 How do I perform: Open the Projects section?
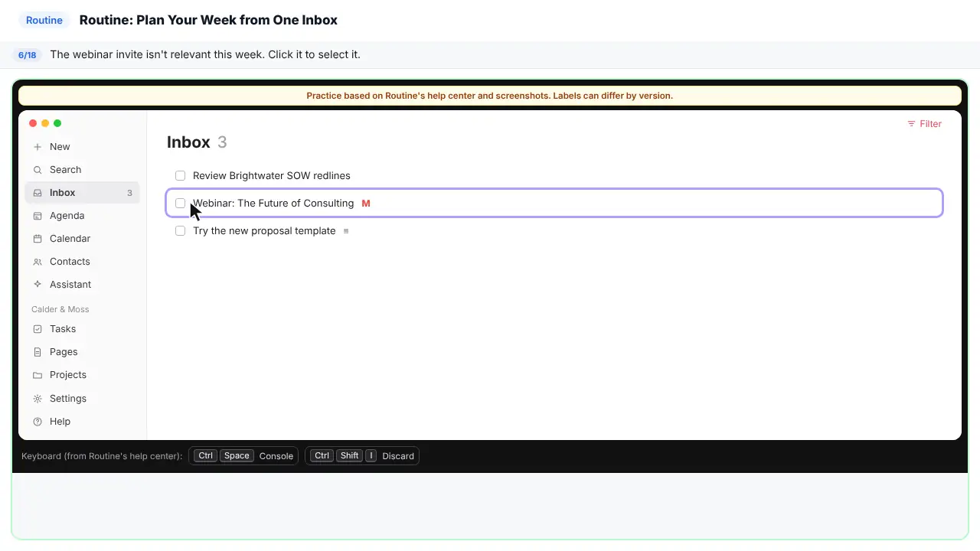pyautogui.click(x=82, y=375)
